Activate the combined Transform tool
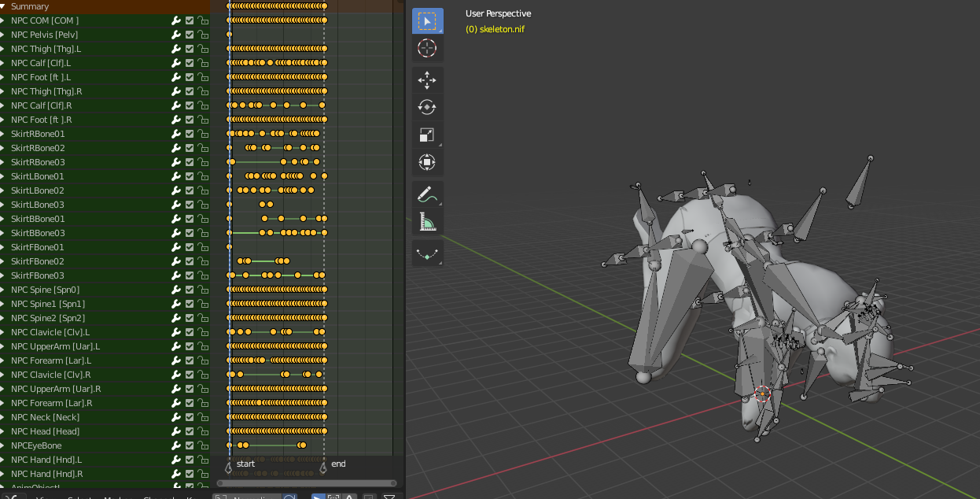Viewport: 980px width, 499px height. click(427, 162)
